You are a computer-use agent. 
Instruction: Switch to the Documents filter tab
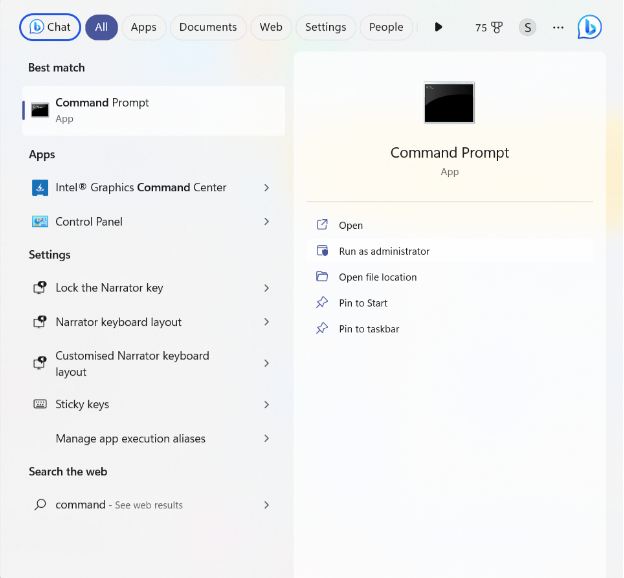pyautogui.click(x=208, y=27)
